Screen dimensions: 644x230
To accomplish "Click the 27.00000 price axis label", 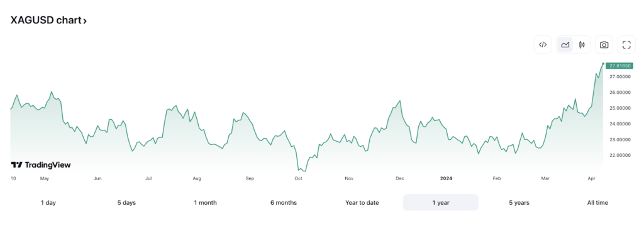I will pos(621,76).
